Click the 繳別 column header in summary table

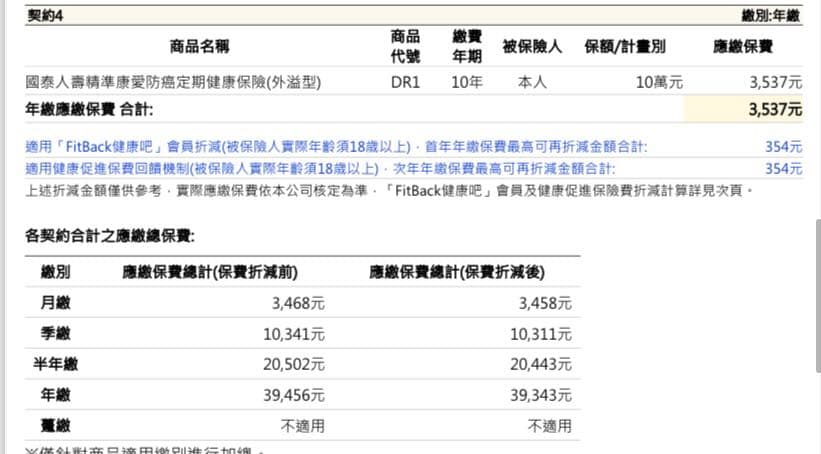coord(56,272)
